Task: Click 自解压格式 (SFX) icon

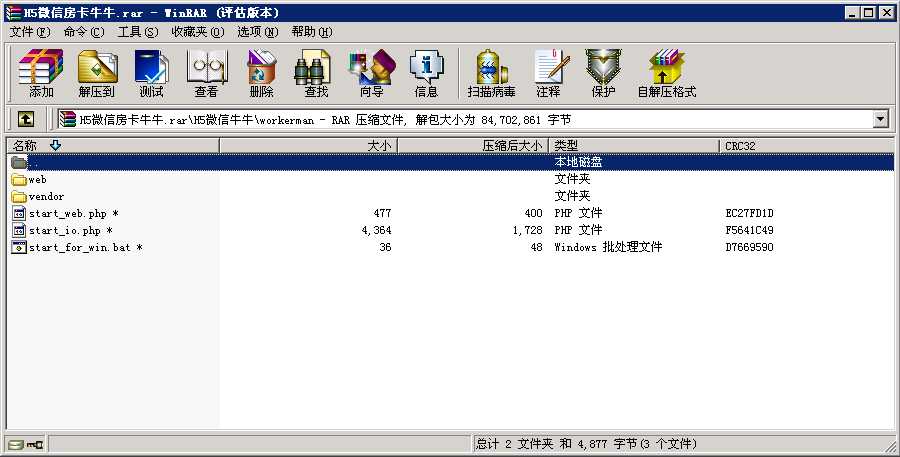Action: click(x=667, y=73)
